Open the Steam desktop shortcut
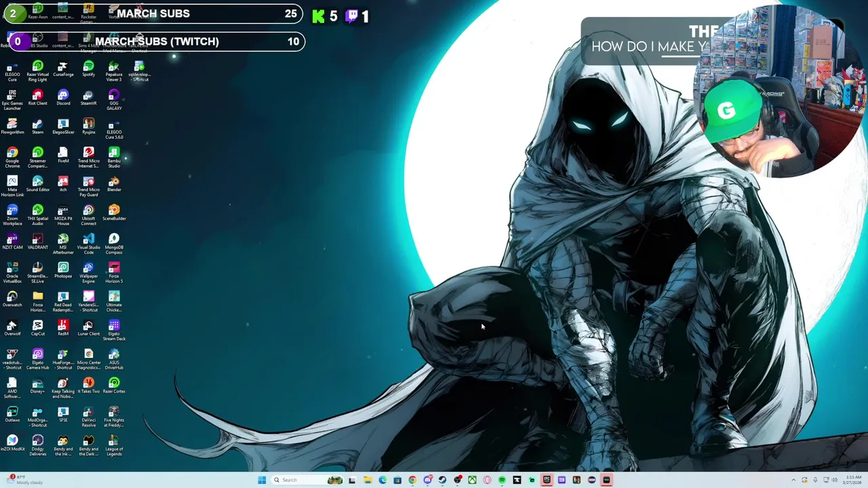Screen dimensions: 868x488 pyautogui.click(x=37, y=126)
